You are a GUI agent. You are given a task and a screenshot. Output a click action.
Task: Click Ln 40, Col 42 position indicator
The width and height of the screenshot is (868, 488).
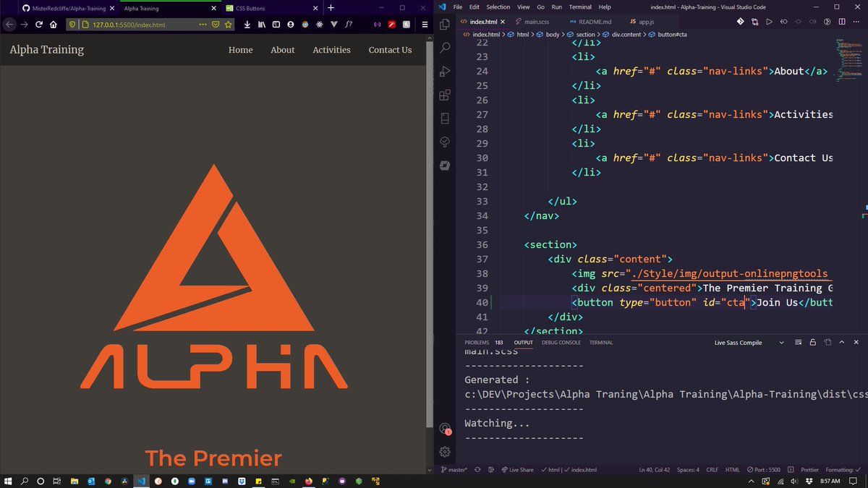[654, 469]
